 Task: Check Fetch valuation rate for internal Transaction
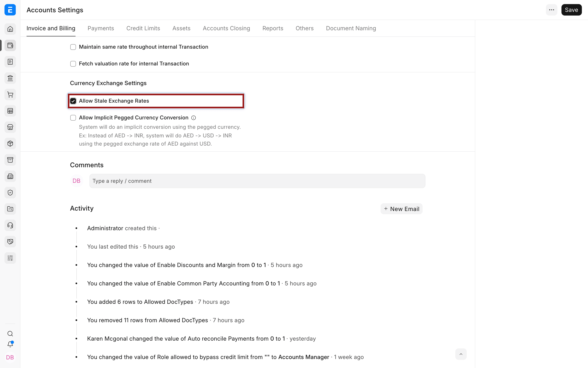[73, 64]
